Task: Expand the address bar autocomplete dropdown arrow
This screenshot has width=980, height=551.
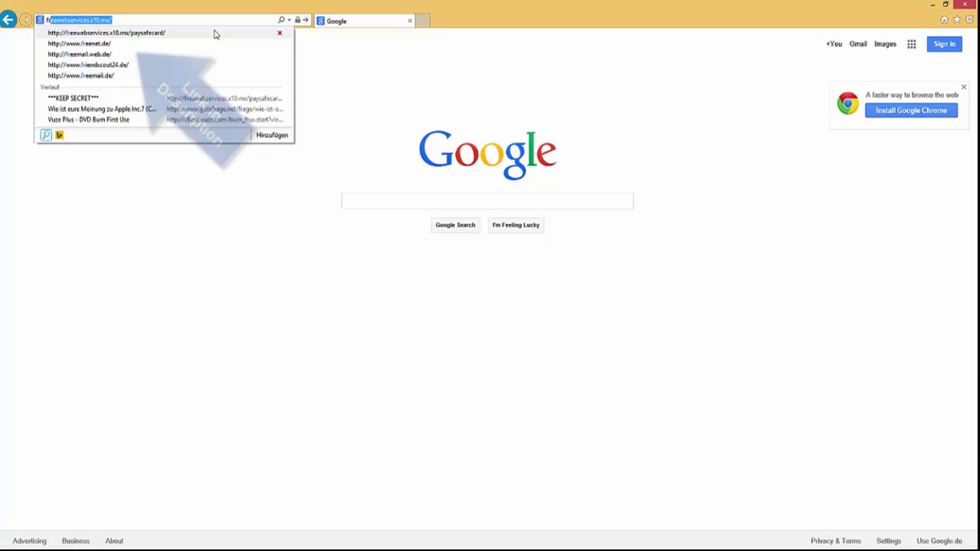Action: (289, 20)
